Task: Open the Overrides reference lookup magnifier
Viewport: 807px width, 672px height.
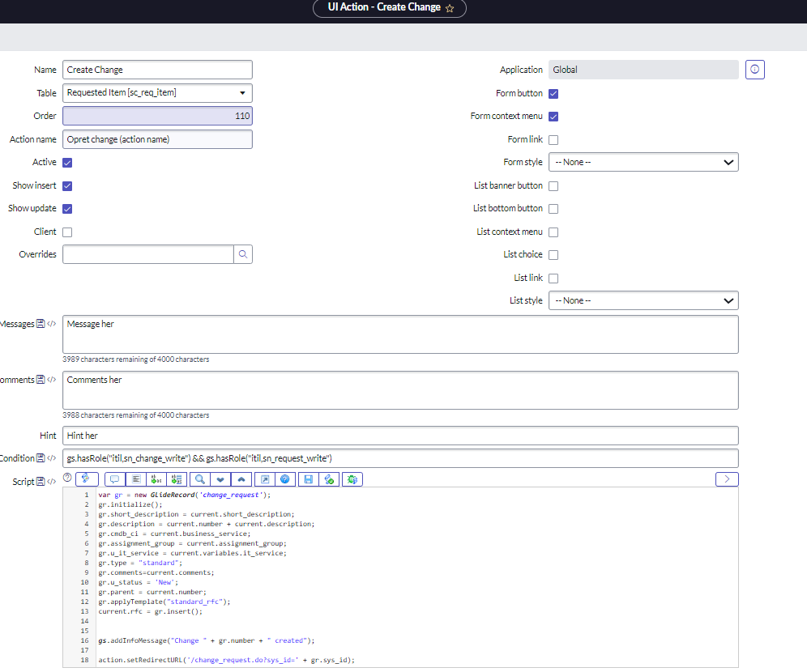Action: pyautogui.click(x=243, y=253)
